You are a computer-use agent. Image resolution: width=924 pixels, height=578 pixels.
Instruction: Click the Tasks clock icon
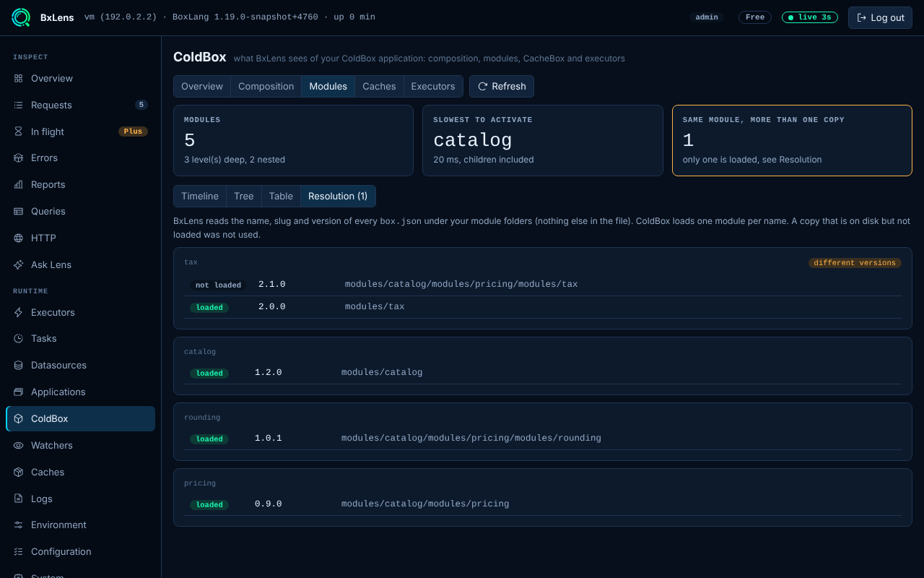19,338
